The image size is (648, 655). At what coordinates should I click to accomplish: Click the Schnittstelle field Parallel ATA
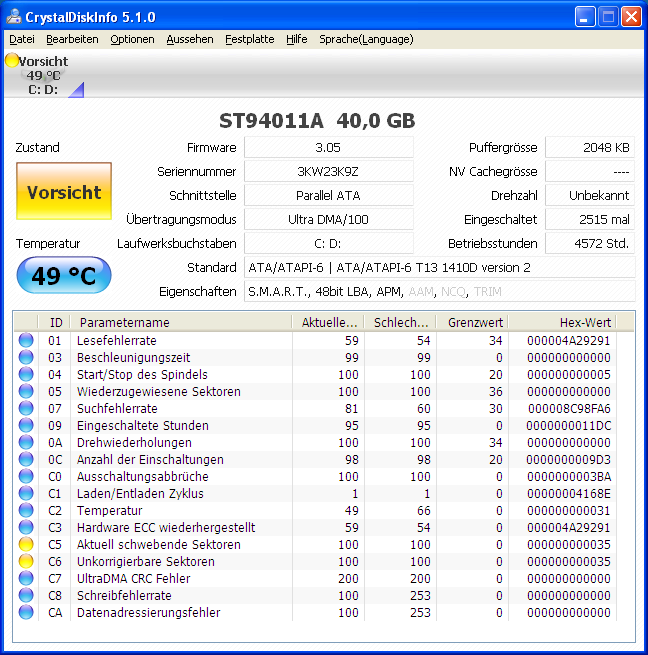point(328,195)
